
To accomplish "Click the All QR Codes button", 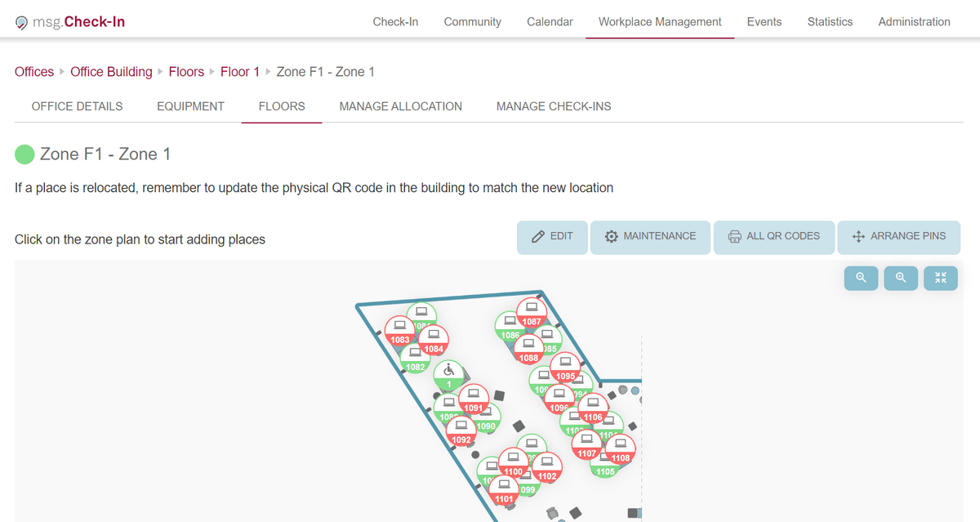I will click(x=773, y=237).
